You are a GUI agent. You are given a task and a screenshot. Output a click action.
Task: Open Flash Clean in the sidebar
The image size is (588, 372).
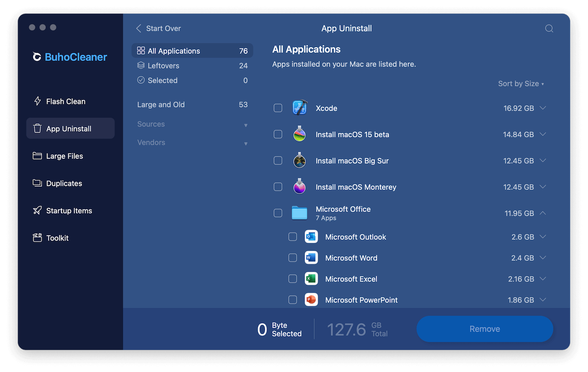[x=70, y=101]
